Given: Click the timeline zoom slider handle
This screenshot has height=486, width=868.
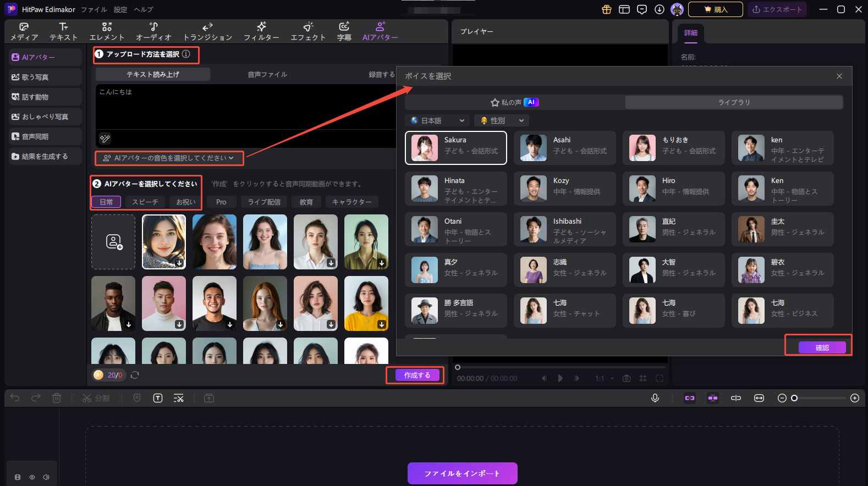Looking at the screenshot, I should click(794, 398).
